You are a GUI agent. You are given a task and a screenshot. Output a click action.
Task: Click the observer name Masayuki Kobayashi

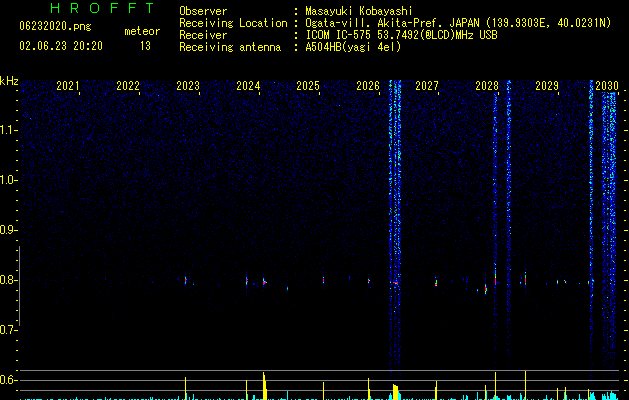(x=359, y=11)
